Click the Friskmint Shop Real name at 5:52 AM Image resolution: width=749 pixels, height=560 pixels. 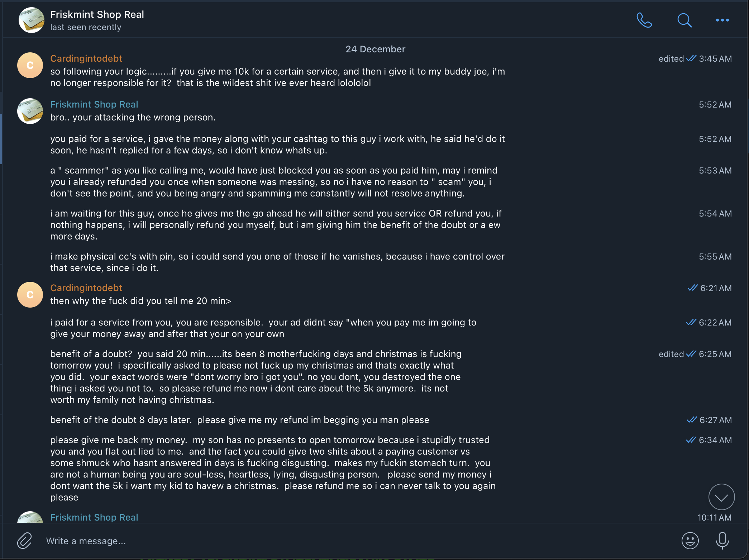[94, 104]
